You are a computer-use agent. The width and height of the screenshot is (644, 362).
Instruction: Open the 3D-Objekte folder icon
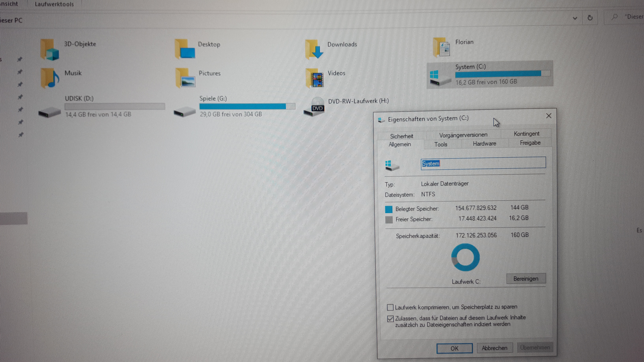coord(50,50)
